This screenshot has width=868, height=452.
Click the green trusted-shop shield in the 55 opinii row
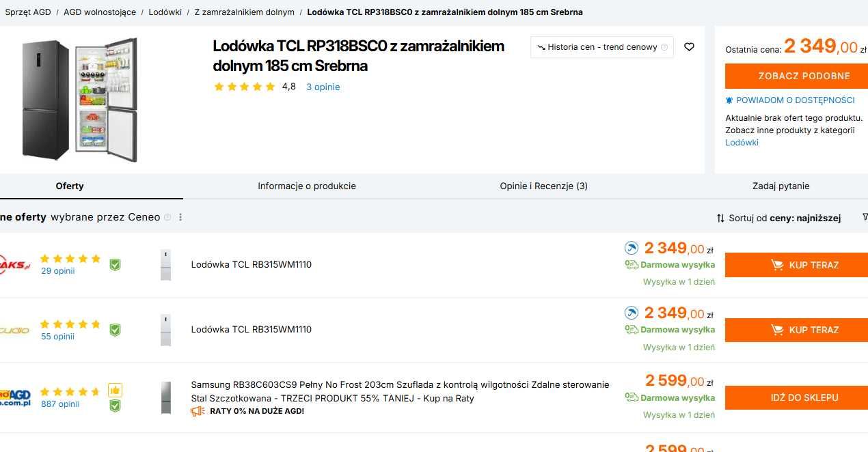(x=115, y=330)
